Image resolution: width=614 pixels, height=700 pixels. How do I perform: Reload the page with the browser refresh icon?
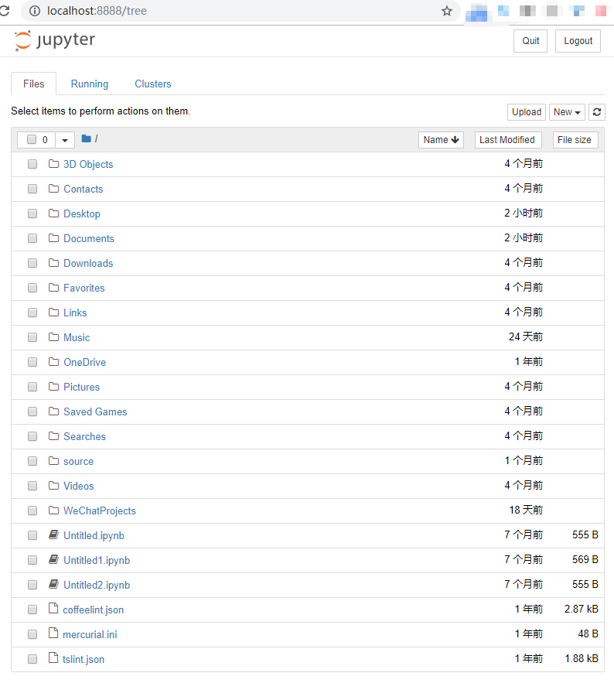[x=5, y=11]
